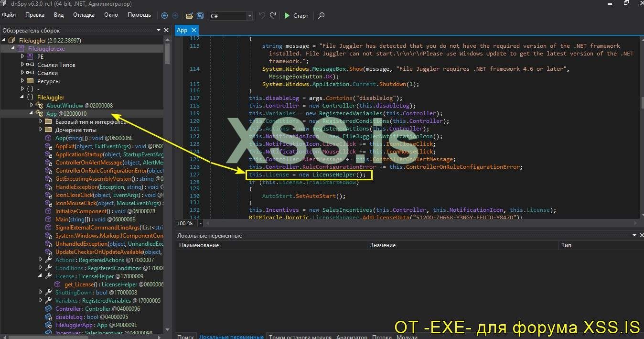The width and height of the screenshot is (644, 339).
Task: Open search with the magnifier icon
Action: 321,15
